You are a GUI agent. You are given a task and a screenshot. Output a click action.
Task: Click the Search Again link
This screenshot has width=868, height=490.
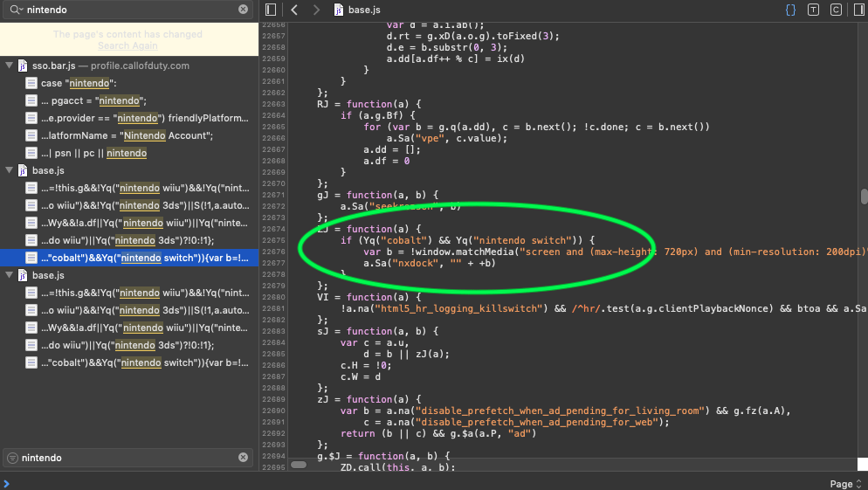(x=127, y=46)
